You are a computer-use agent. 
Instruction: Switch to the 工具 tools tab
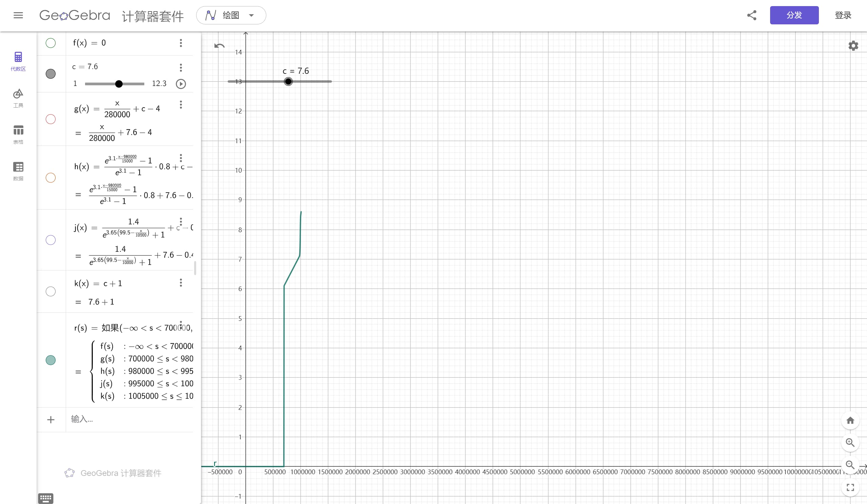18,98
